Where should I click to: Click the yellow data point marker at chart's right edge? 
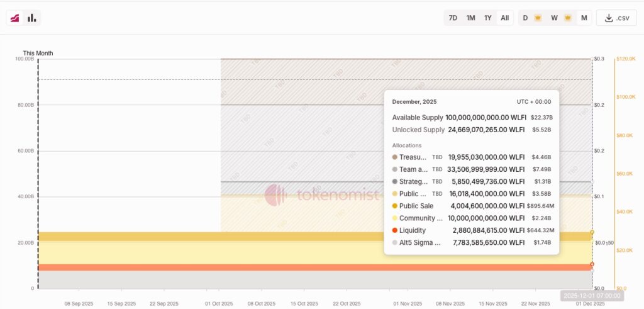pos(592,232)
